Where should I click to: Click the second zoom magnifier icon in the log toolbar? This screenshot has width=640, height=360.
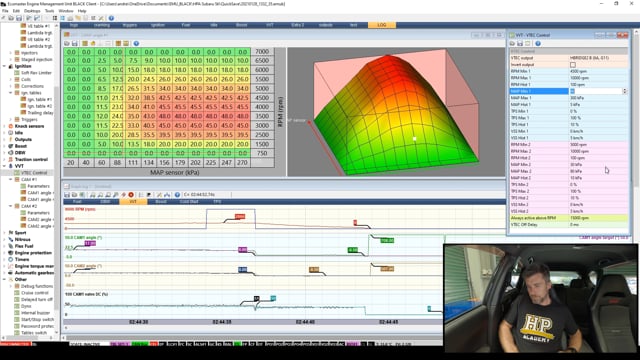pyautogui.click(x=100, y=195)
